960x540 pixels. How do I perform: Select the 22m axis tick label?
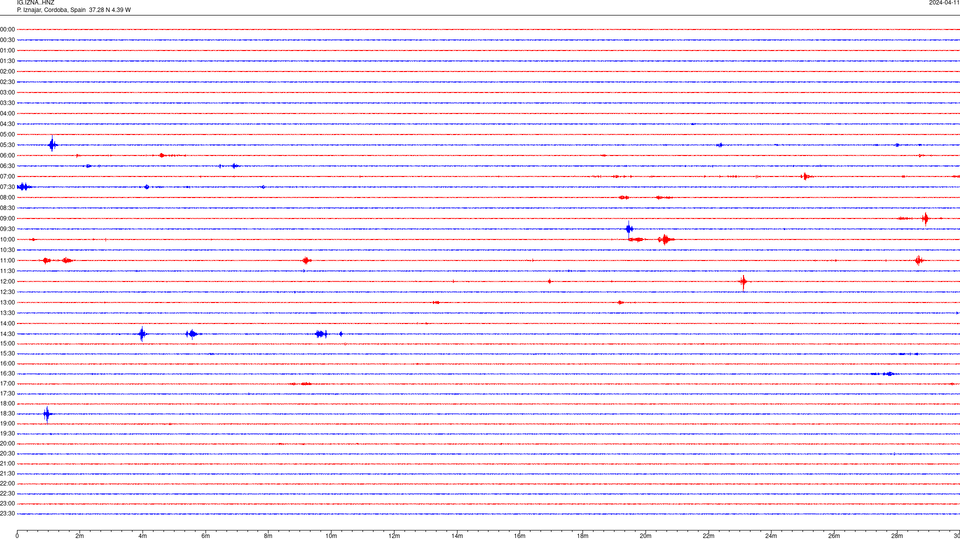708,536
